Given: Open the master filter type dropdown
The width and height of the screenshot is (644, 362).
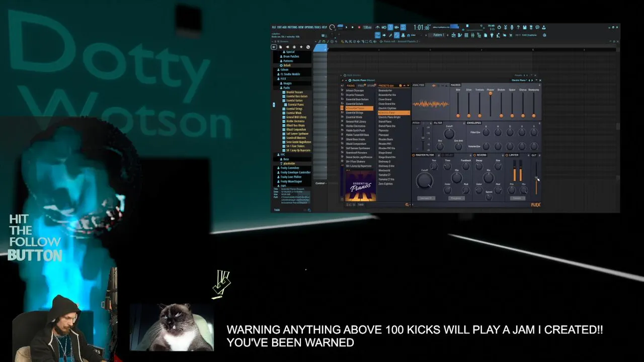Looking at the screenshot, I should [426, 198].
